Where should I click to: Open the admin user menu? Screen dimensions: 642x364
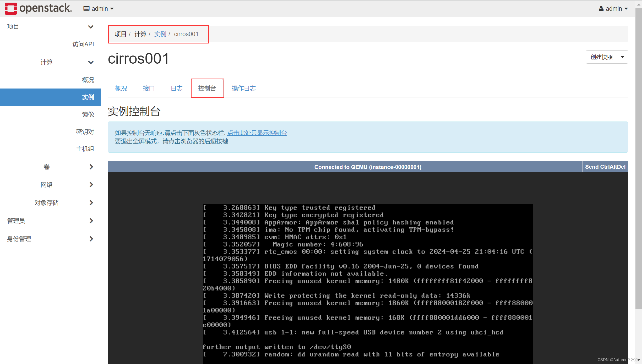613,9
